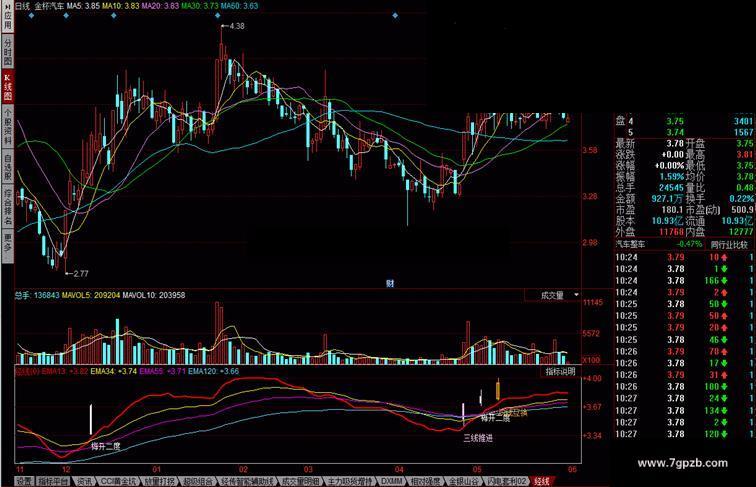Select the 闪电套利02 indicator tab
The image size is (756, 487).
[x=506, y=481]
